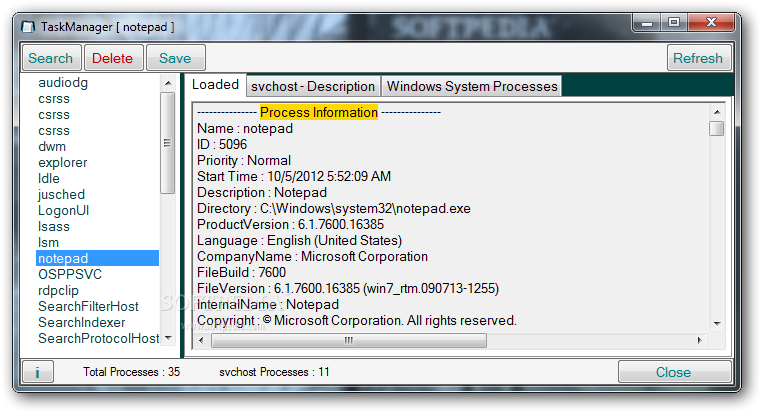Open the svchost - Description tab

pyautogui.click(x=313, y=86)
